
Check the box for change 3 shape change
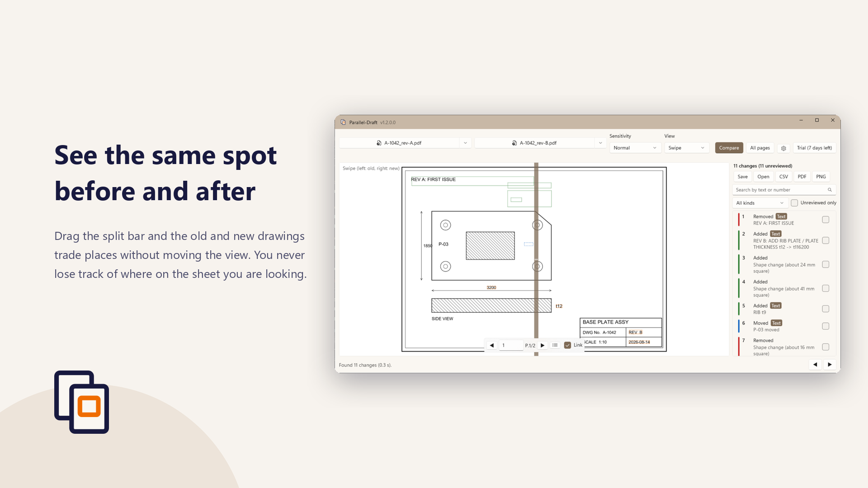click(826, 264)
